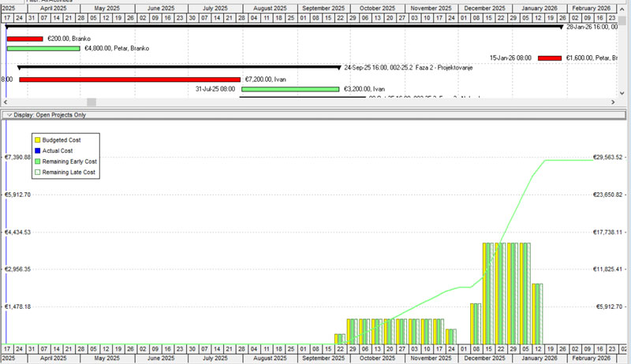The image size is (631, 364).
Task: Click "January 2026" in the cost profile timescale
Action: pos(540,358)
